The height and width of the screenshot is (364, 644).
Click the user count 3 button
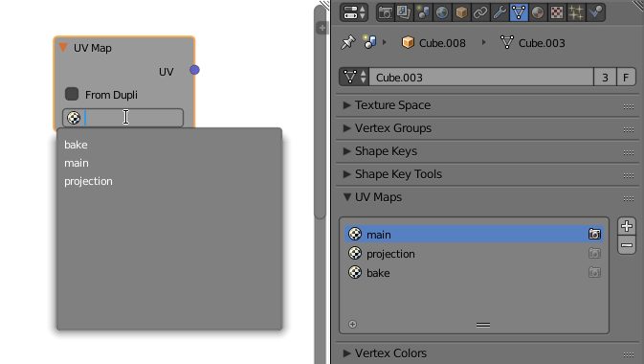pos(605,78)
